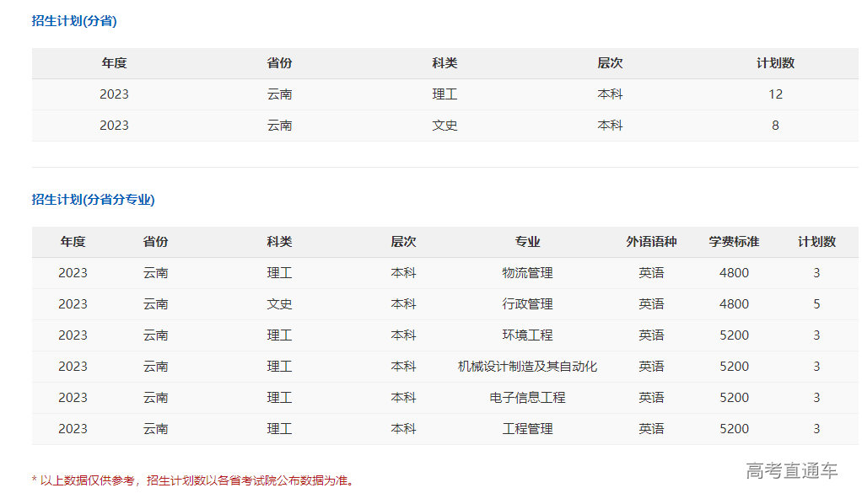Click the red disclaimer note below the table
Viewport: 862px width, 504px height.
coord(194,480)
